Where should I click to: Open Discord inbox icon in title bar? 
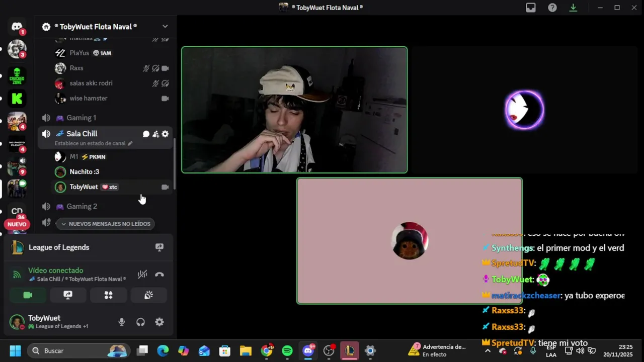pyautogui.click(x=531, y=8)
